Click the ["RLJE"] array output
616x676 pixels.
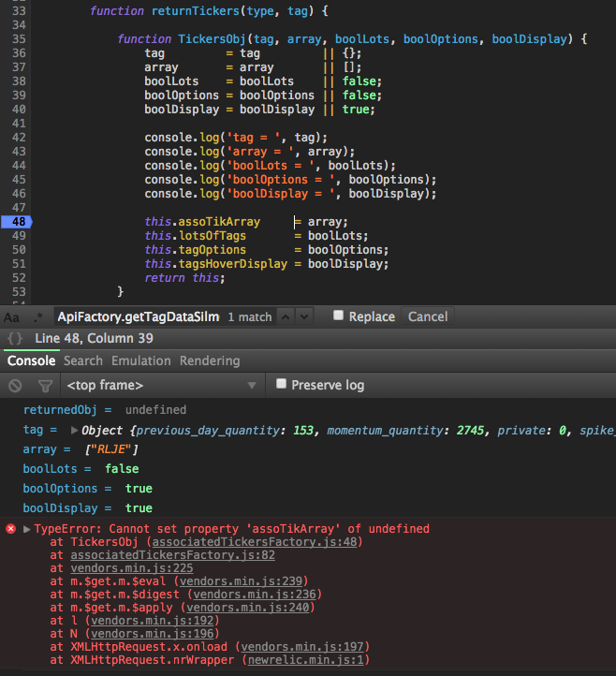111,449
